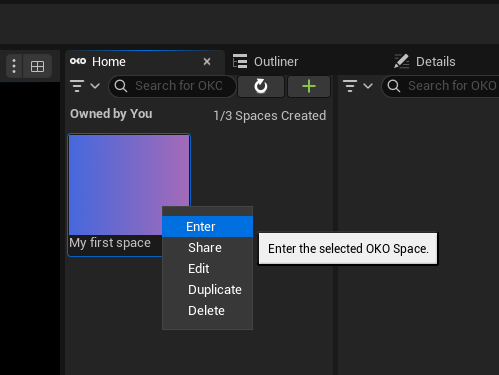Viewport: 499px width, 375px height.
Task: Click the Owned by You heading
Action: (111, 114)
